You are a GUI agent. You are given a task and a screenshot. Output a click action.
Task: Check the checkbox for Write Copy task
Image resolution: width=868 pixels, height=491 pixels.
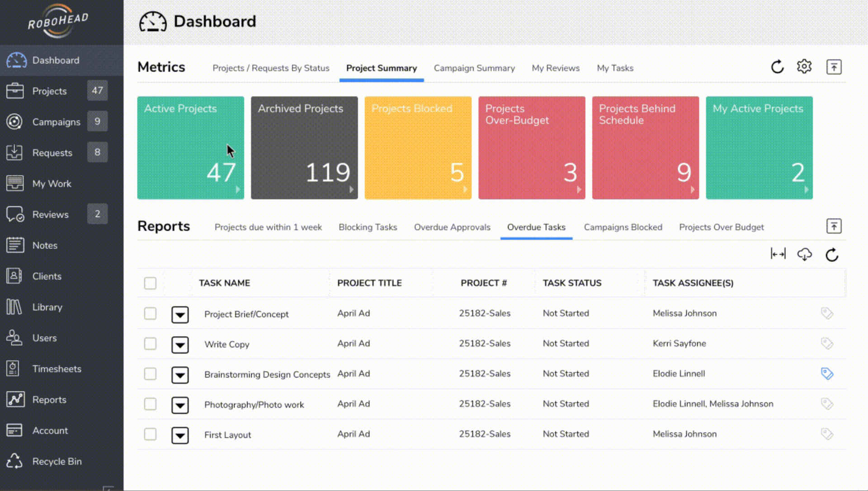(150, 344)
